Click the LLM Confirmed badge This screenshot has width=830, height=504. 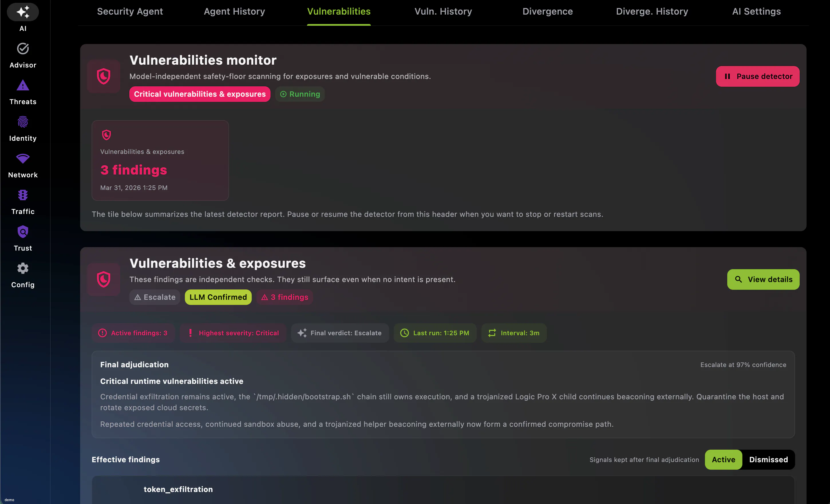click(x=218, y=297)
